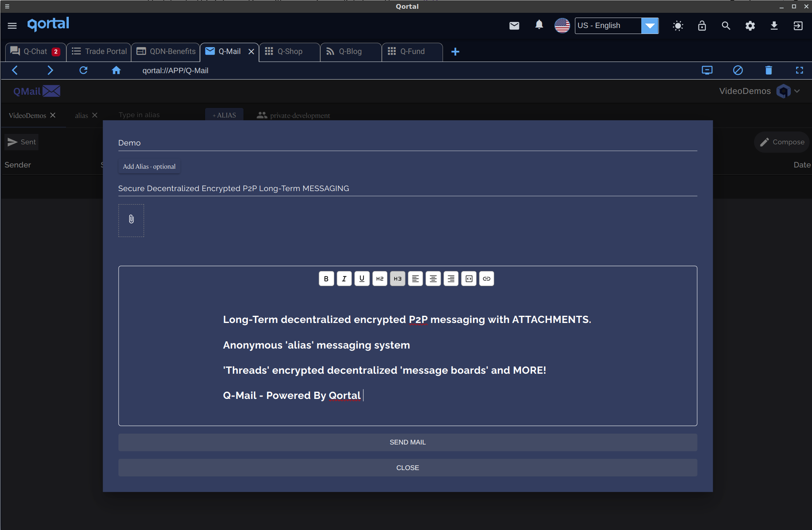Screen dimensions: 812x530
Task: Go back with the left arrow
Action: pos(15,70)
